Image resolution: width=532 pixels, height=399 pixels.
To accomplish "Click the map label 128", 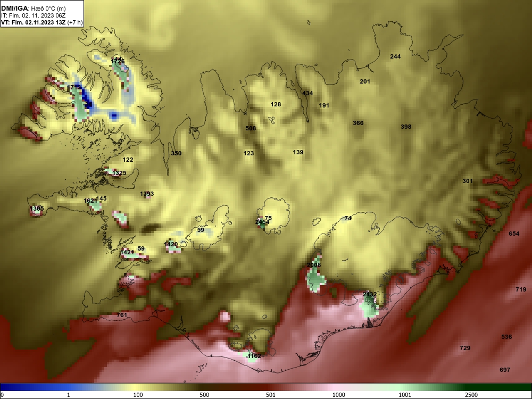I will (x=276, y=104).
